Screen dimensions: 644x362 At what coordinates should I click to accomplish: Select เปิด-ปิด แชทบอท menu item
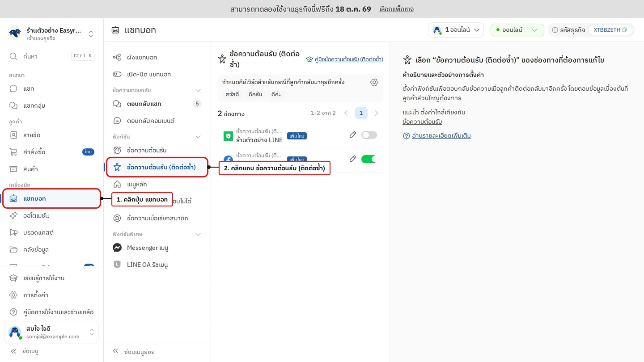pos(157,74)
